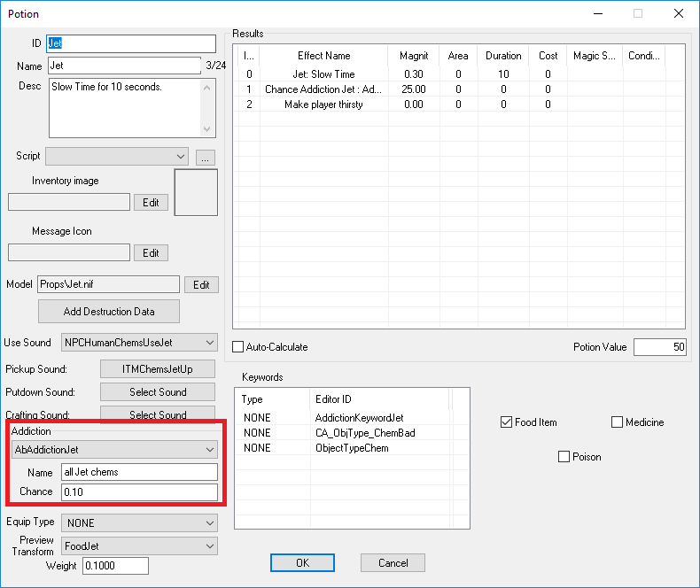Click Edit button next to Model

coord(201,284)
